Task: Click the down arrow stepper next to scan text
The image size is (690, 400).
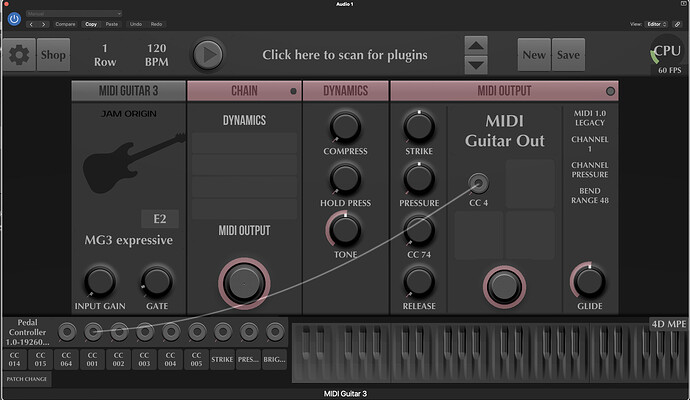Action: pos(477,63)
